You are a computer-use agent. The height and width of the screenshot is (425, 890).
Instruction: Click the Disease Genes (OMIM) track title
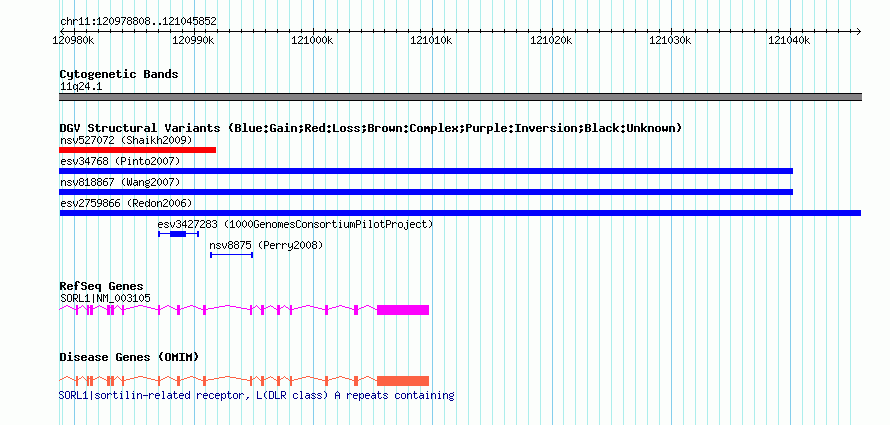tap(129, 357)
